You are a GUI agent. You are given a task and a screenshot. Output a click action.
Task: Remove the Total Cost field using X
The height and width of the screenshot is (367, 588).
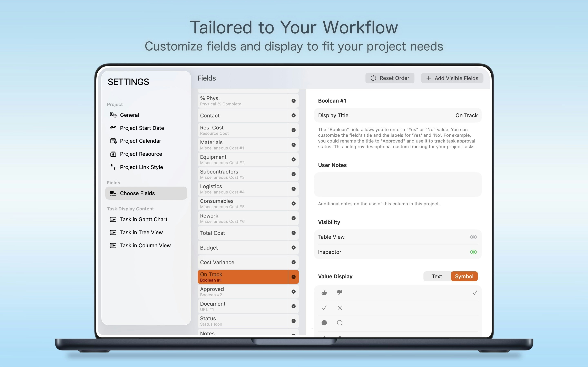tap(294, 233)
